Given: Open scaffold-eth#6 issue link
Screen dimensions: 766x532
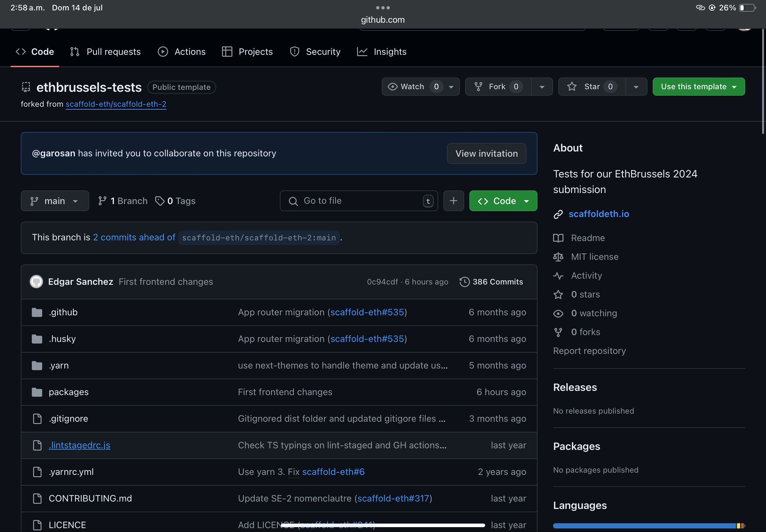Looking at the screenshot, I should point(333,472).
